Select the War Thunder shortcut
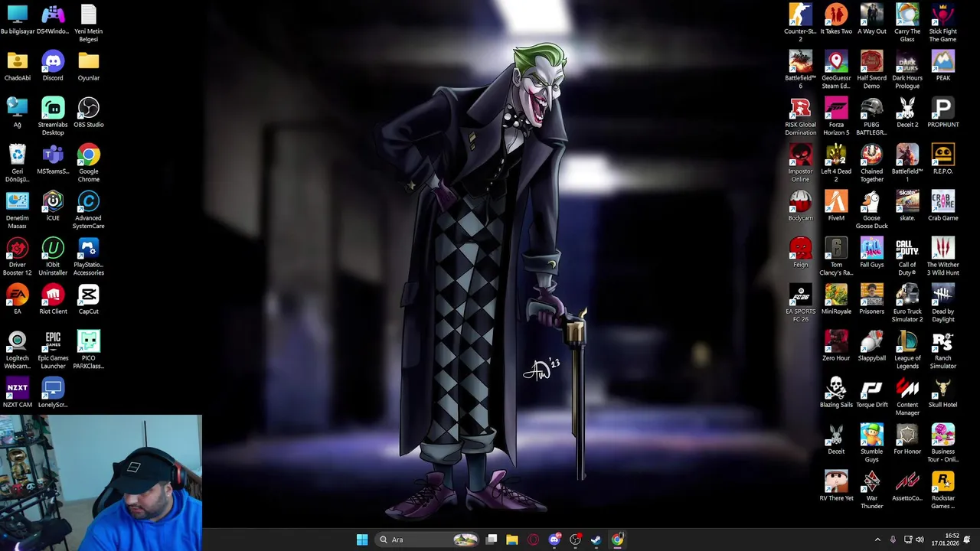Screen dimensions: 980x551 click(x=871, y=491)
